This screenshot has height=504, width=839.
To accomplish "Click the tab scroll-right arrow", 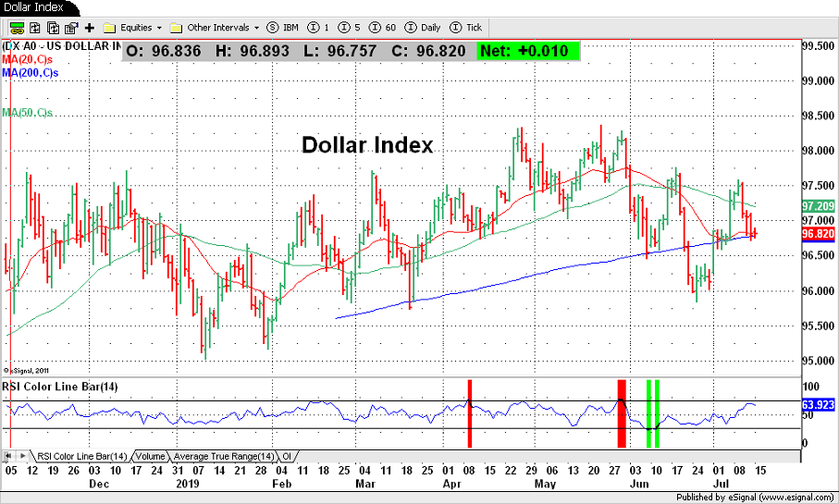I will click(22, 456).
